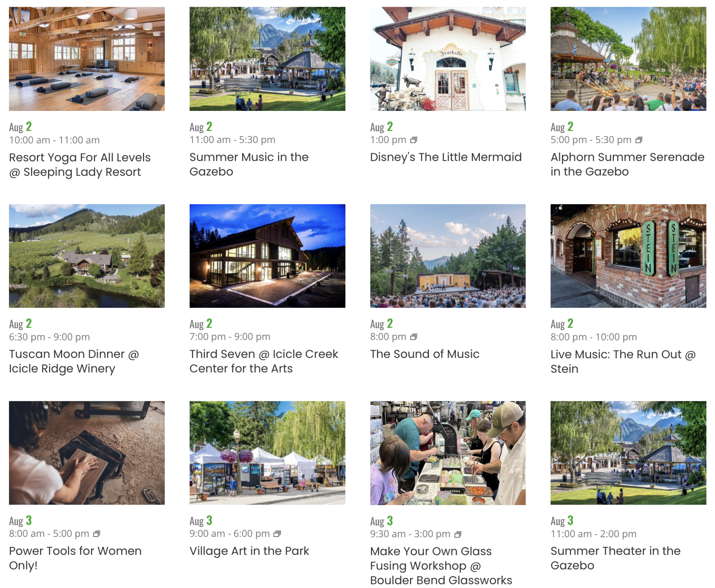Image resolution: width=715 pixels, height=588 pixels.
Task: Click the woodworking hands thumbnail
Action: point(87,452)
